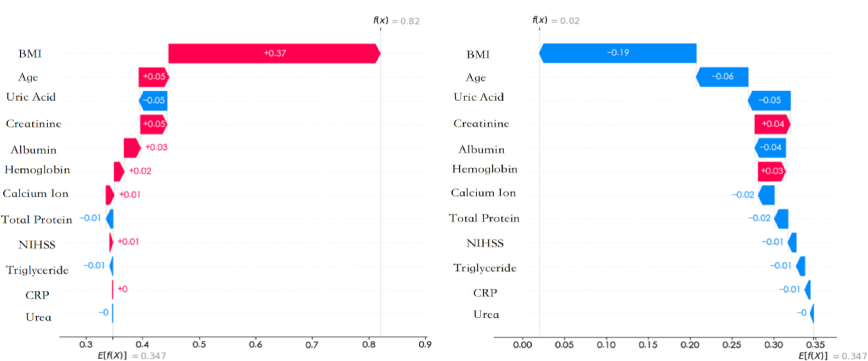Image resolution: width=868 pixels, height=361 pixels.
Task: Click the 0.6 tick on left axis
Action: 255,345
